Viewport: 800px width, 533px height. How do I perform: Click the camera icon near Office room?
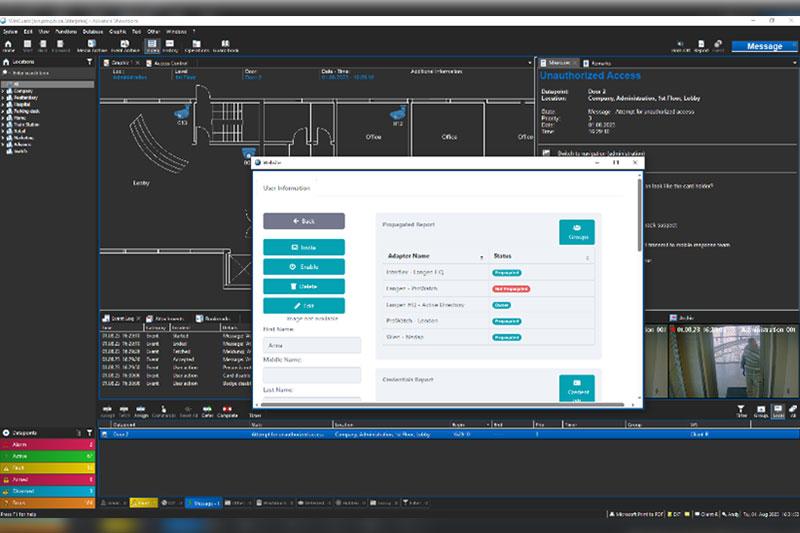point(397,113)
